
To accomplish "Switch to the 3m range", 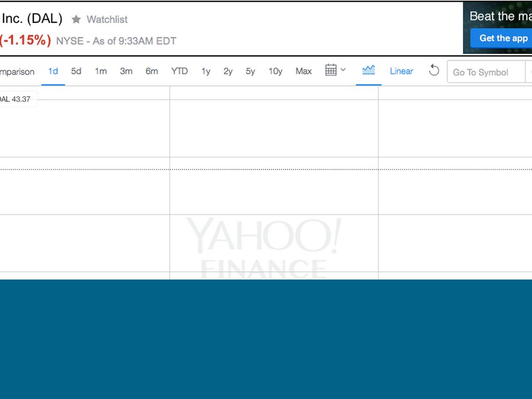I will 126,71.
